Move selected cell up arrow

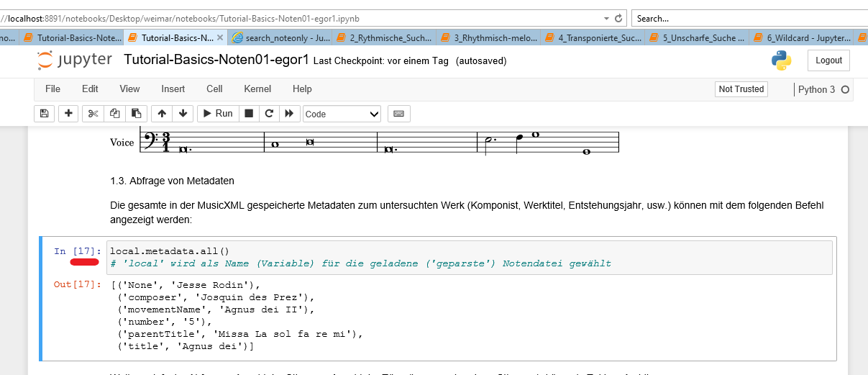coord(162,114)
